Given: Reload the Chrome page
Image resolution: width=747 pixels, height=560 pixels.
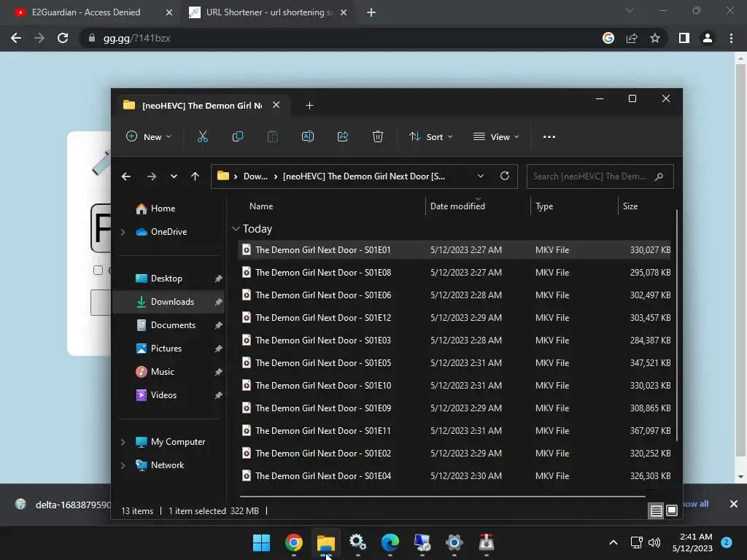Looking at the screenshot, I should coord(63,38).
